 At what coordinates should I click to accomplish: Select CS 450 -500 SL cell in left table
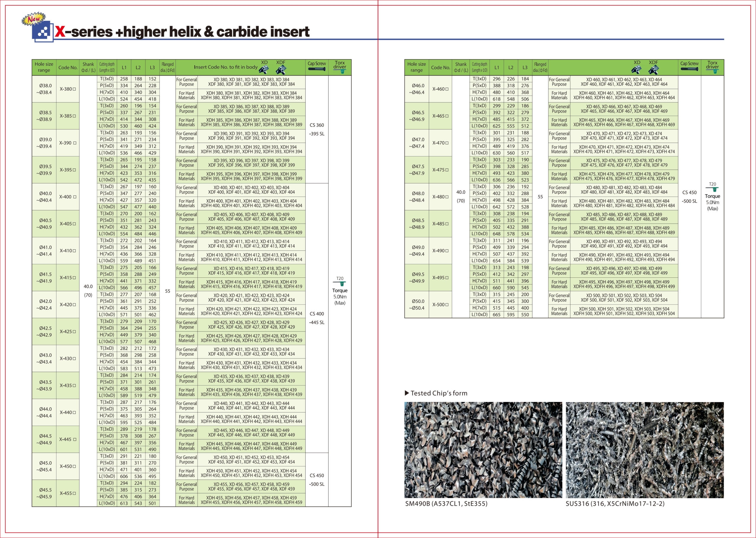click(x=317, y=480)
